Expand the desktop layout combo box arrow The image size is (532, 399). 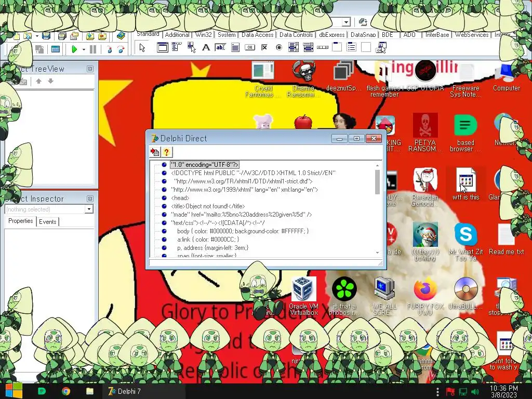346,22
